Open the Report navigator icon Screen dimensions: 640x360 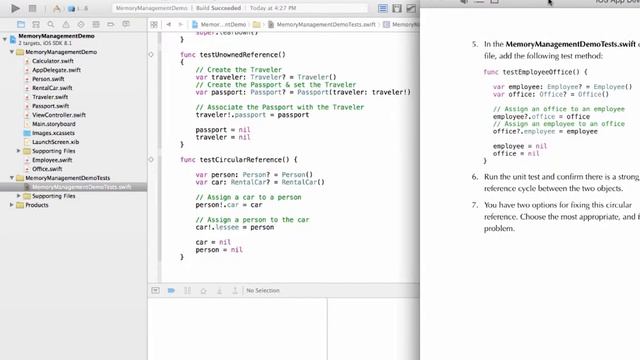[x=126, y=24]
